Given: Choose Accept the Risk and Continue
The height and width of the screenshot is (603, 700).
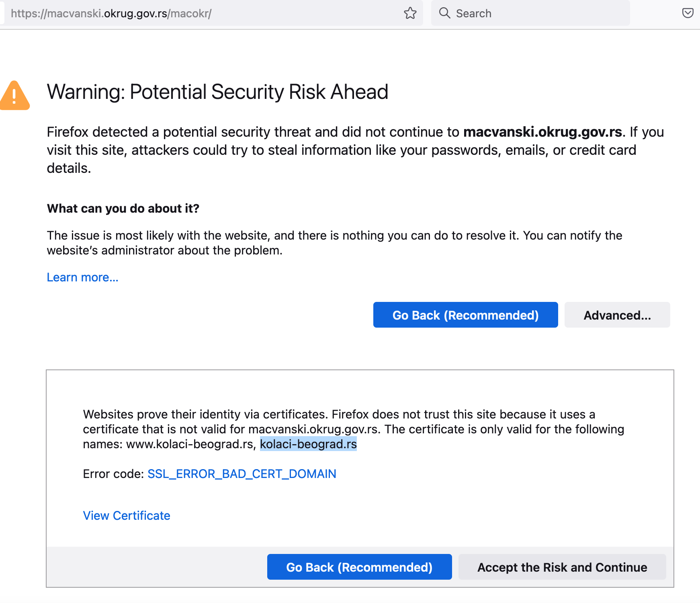Looking at the screenshot, I should (562, 567).
